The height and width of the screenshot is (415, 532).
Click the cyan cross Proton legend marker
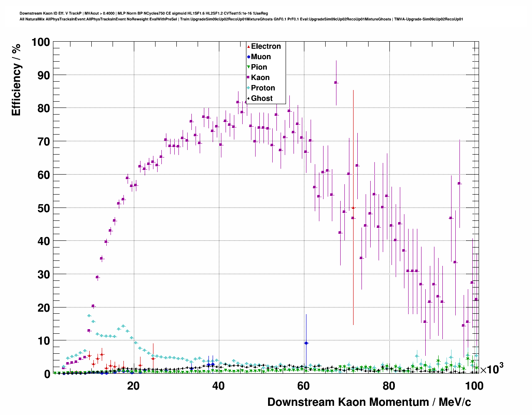(x=248, y=88)
